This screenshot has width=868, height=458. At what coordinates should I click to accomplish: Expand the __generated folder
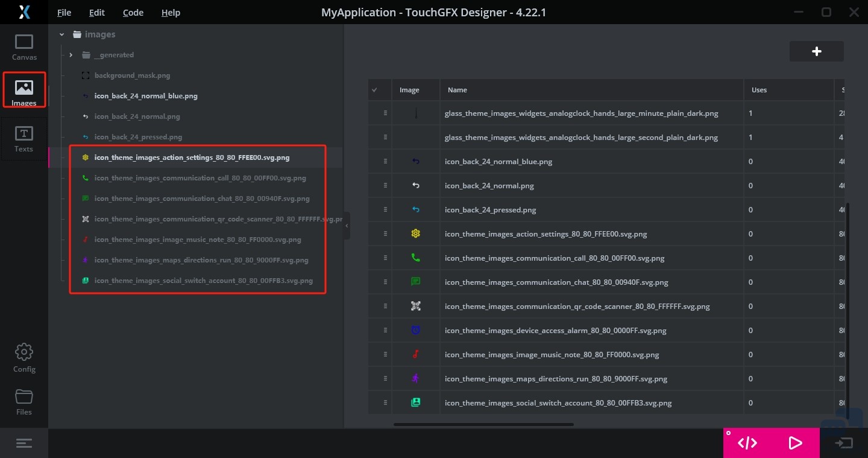(71, 55)
